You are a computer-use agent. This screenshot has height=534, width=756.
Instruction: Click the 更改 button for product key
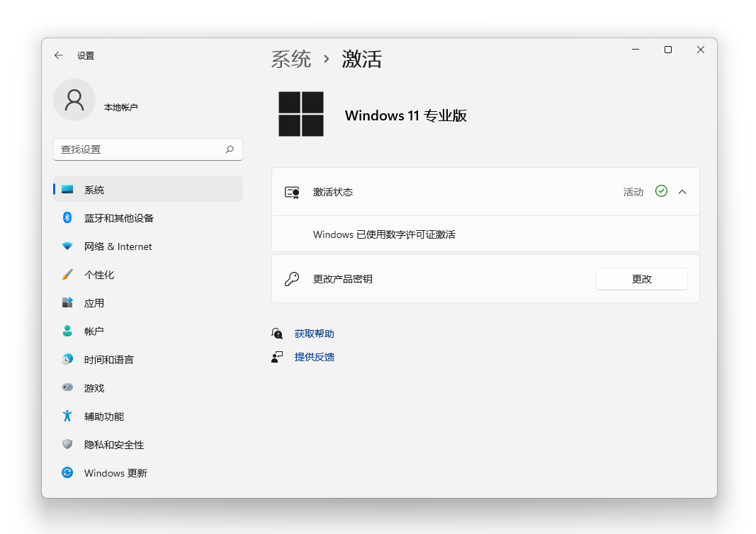[642, 279]
